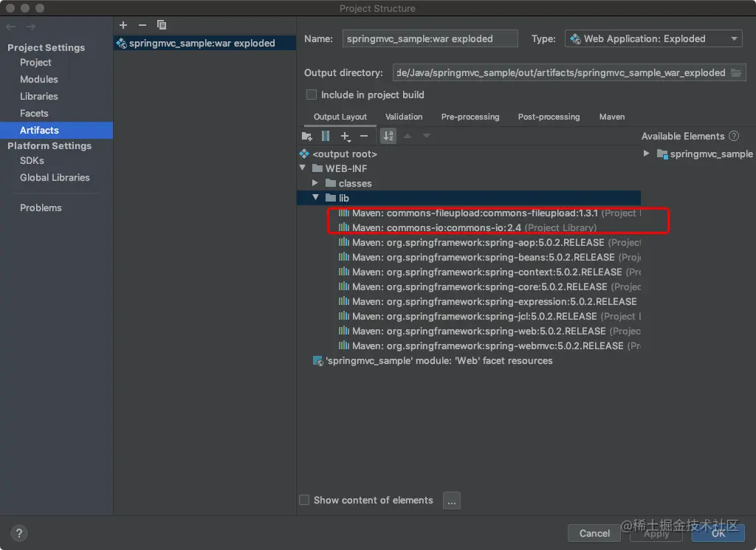This screenshot has height=550, width=756.
Task: Move the selected layout element up
Action: click(x=408, y=136)
